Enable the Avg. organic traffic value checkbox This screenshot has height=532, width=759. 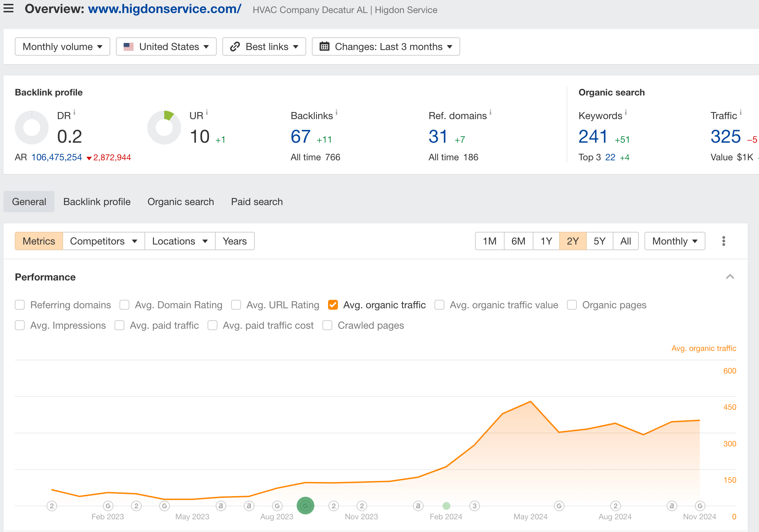[x=439, y=305]
